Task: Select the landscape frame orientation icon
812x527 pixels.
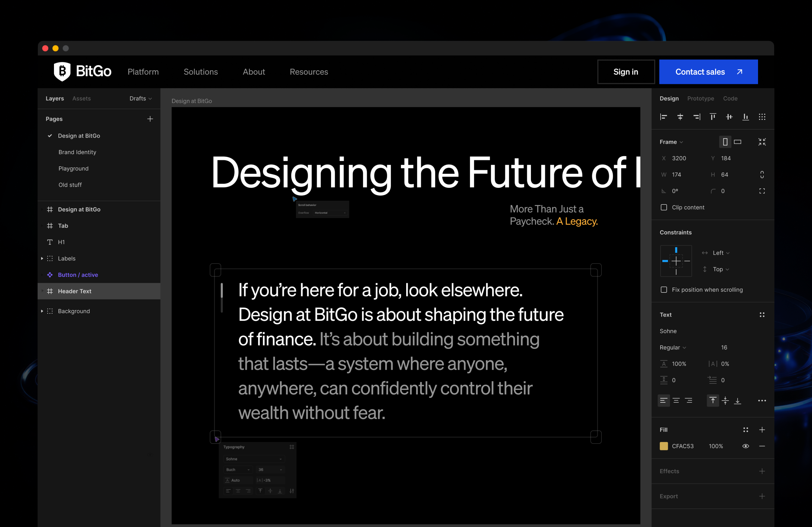Action: point(738,142)
